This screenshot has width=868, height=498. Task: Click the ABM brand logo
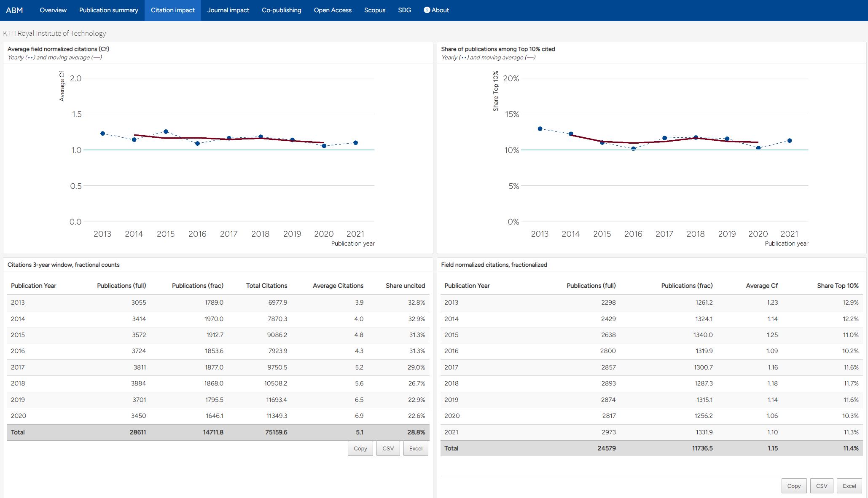14,10
